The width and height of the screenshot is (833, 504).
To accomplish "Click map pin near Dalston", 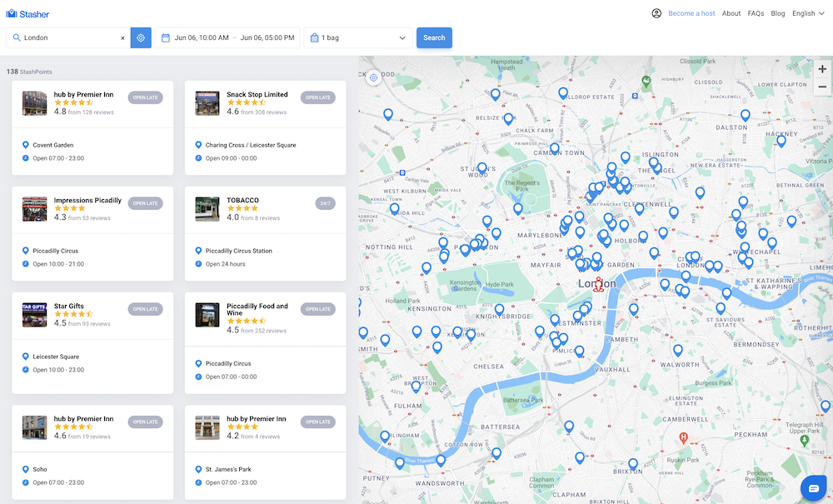I will (x=746, y=115).
